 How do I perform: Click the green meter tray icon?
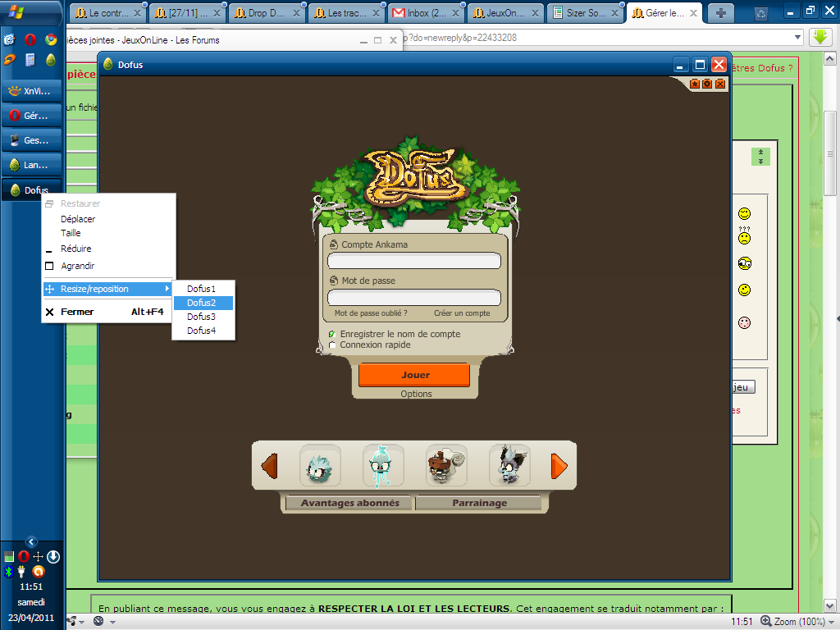(8, 557)
